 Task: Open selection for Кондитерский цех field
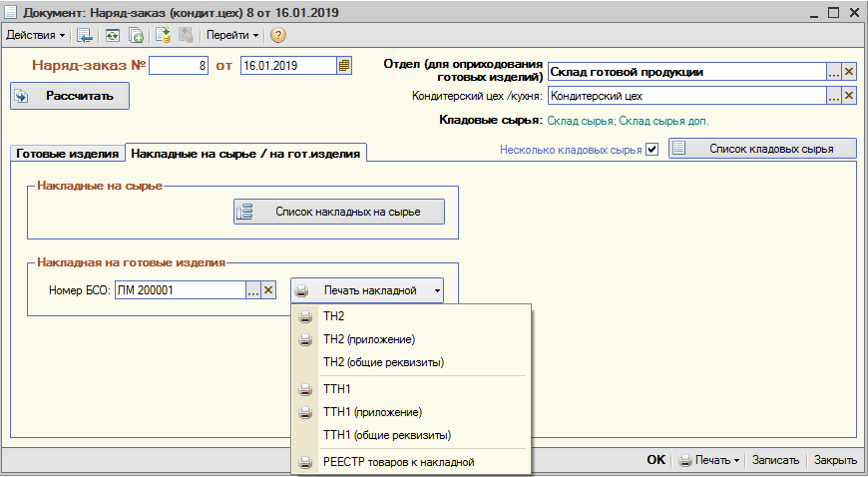point(834,96)
